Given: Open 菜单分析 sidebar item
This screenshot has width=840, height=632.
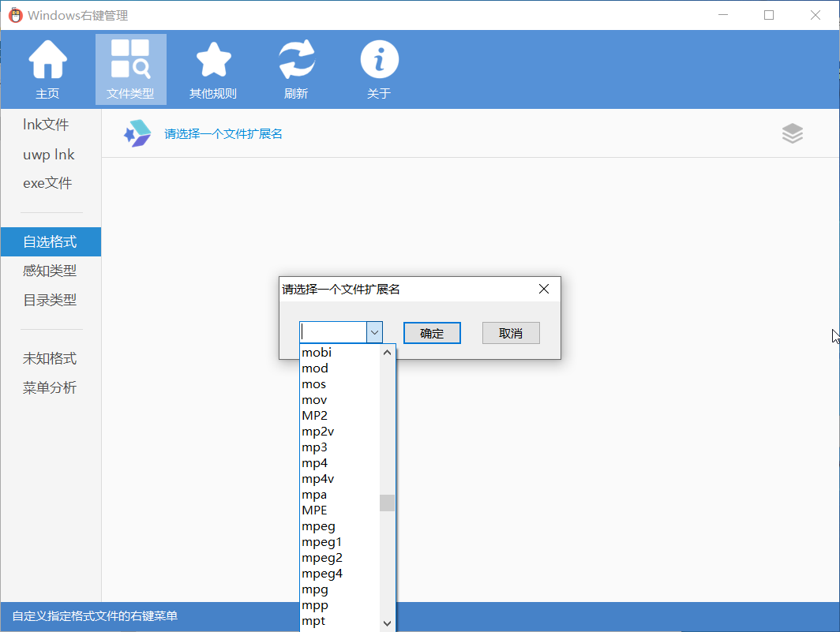Looking at the screenshot, I should (50, 387).
